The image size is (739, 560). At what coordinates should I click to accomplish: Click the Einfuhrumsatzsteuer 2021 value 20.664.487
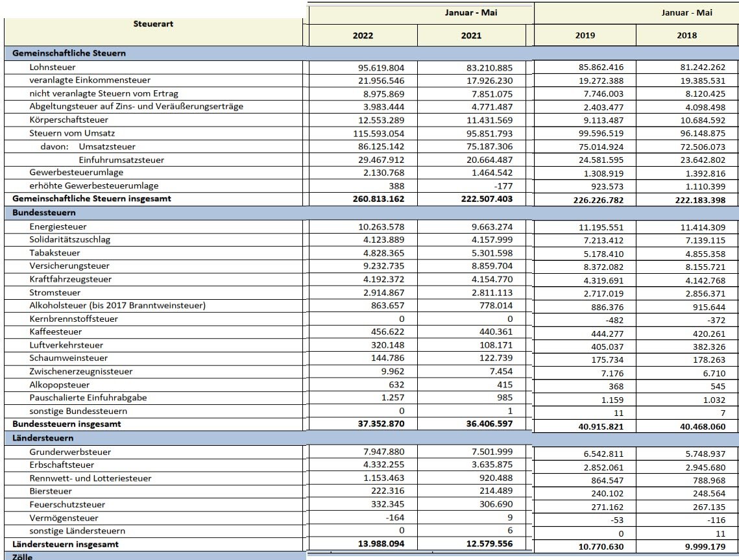(x=489, y=160)
